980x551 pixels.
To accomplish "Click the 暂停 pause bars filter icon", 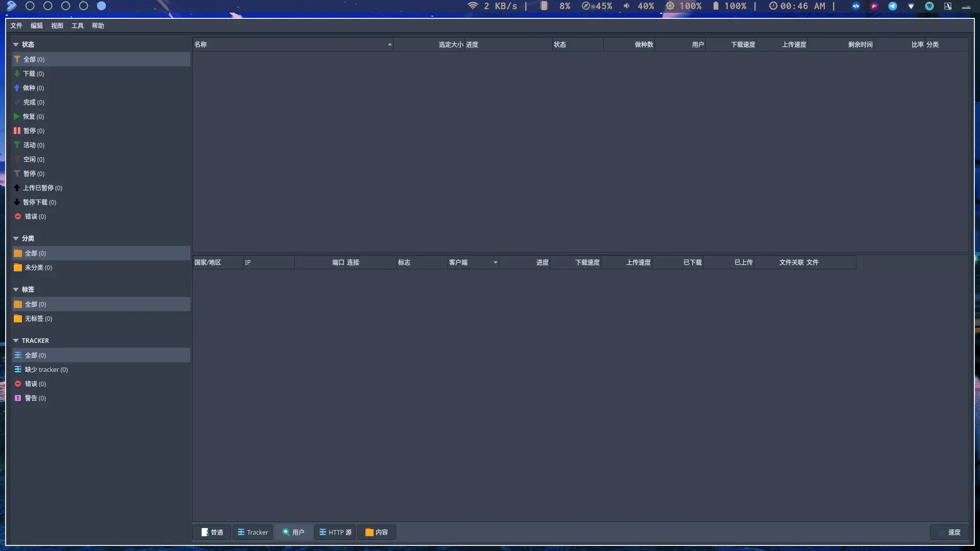I will [x=17, y=131].
